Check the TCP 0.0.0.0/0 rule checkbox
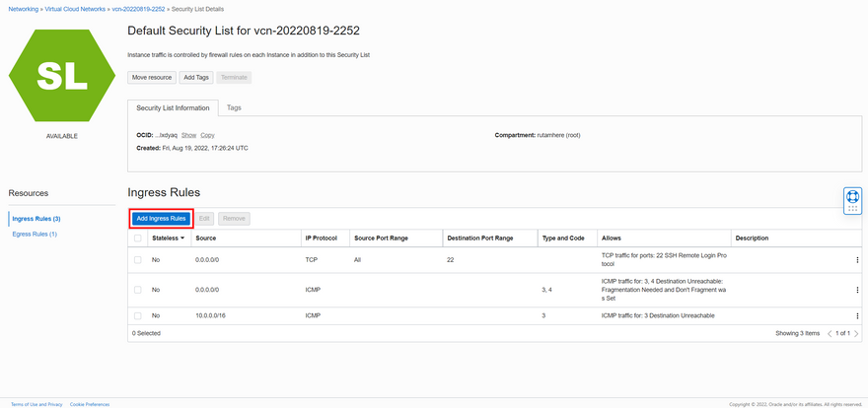Viewport: 868px width, 408px height. pos(138,260)
